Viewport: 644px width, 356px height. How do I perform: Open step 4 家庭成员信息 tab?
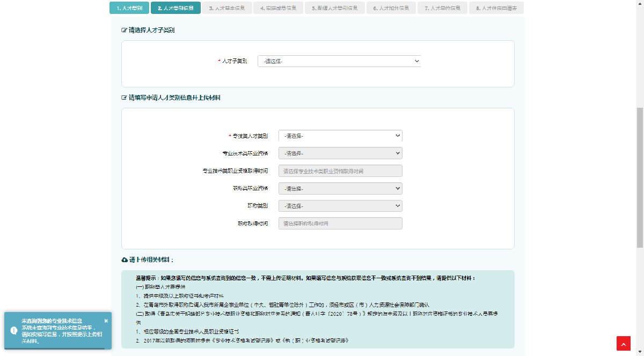tap(279, 8)
